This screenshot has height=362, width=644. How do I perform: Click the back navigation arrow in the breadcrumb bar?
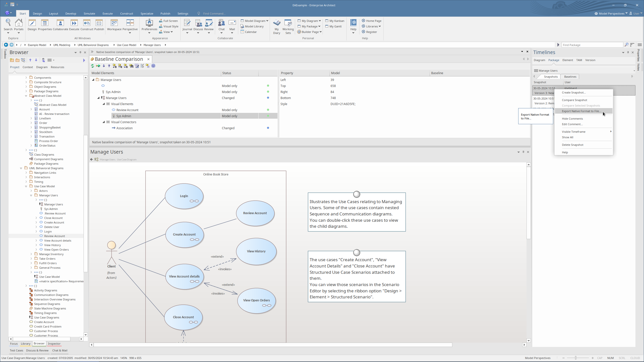click(x=6, y=45)
